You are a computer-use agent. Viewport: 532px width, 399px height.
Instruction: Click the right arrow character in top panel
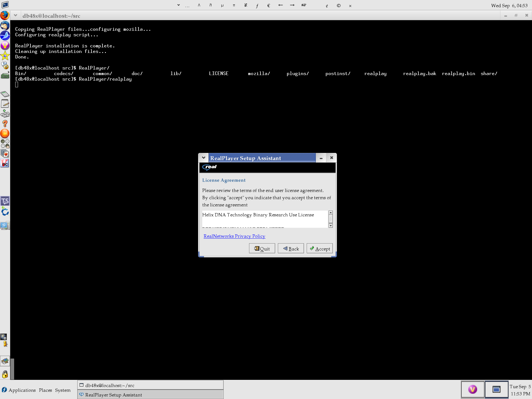pyautogui.click(x=292, y=5)
